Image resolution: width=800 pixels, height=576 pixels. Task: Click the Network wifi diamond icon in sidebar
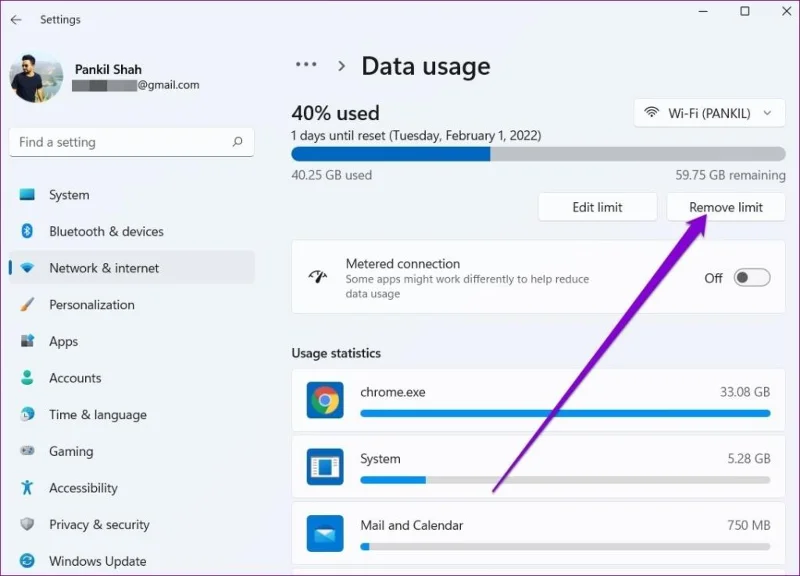click(27, 268)
